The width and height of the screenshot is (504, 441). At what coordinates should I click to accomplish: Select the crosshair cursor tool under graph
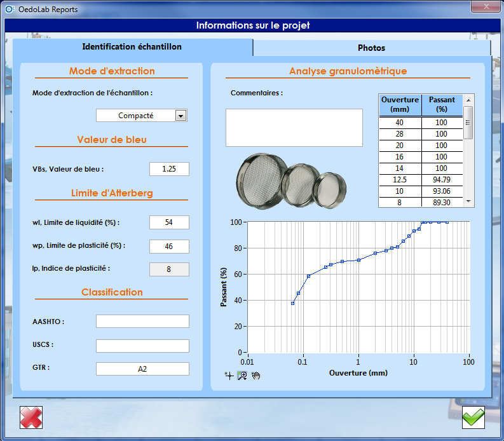[229, 376]
